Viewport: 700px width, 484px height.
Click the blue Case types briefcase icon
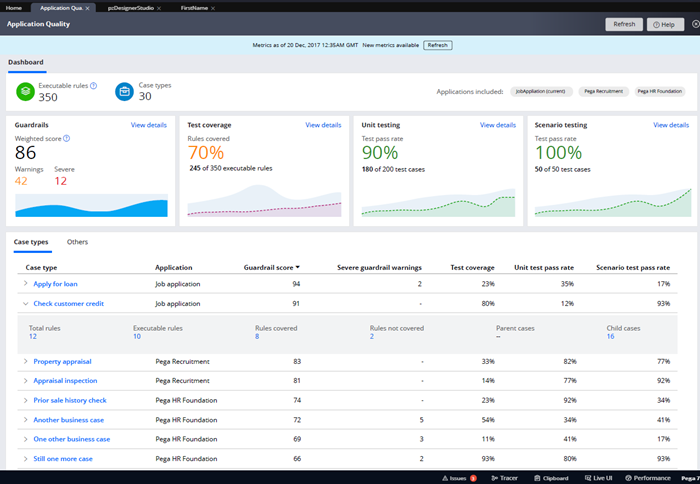(125, 92)
